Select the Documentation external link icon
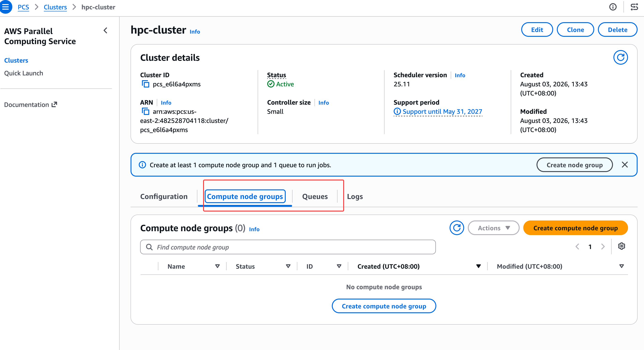Viewport: 644px width, 350px height. [54, 104]
